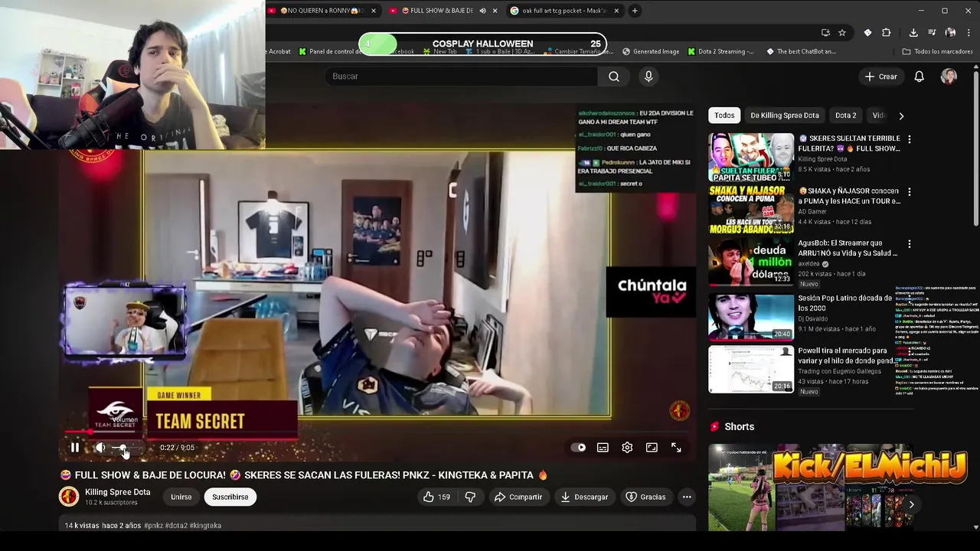This screenshot has width=980, height=551.
Task: Open SHAKA y ÑAJASOR conocen a PUMA thumbnail
Action: (x=751, y=209)
